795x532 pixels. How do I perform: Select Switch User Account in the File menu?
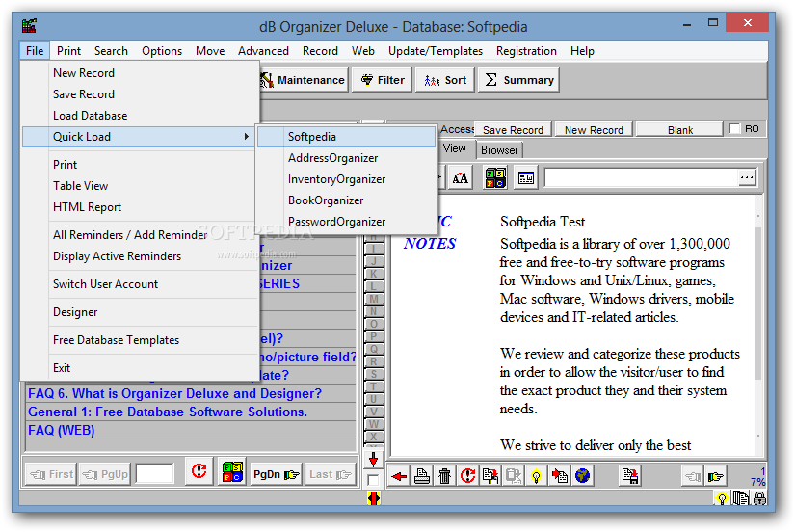(x=141, y=284)
